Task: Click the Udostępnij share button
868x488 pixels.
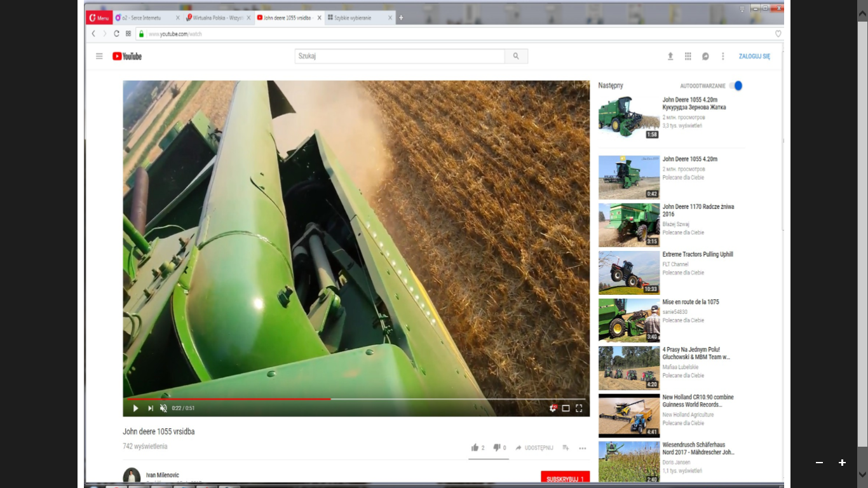Action: 534,448
